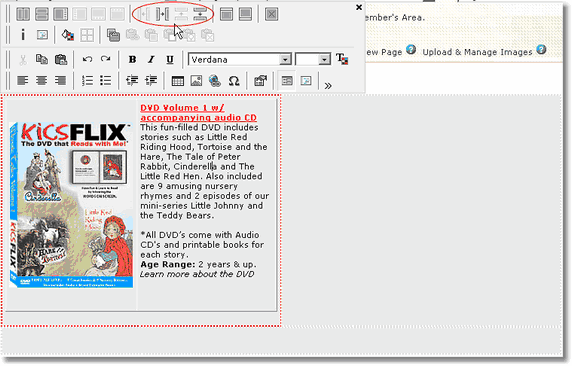Toggle bold formatting

click(x=132, y=59)
